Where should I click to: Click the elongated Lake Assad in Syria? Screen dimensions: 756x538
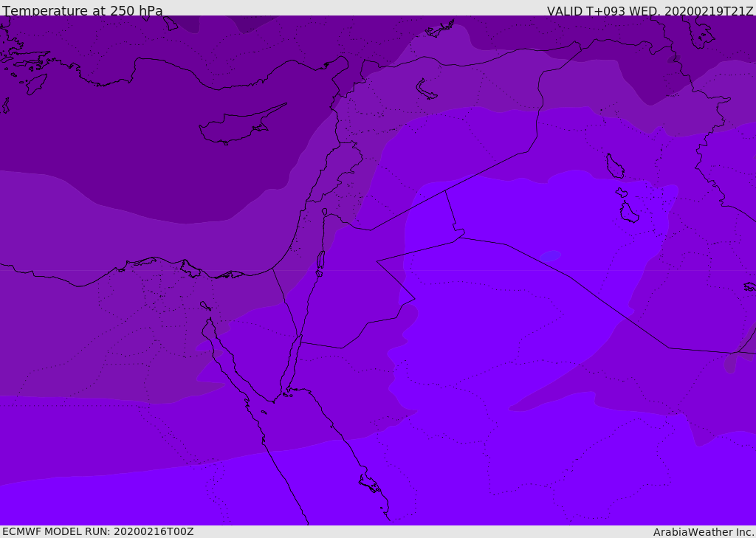point(426,89)
